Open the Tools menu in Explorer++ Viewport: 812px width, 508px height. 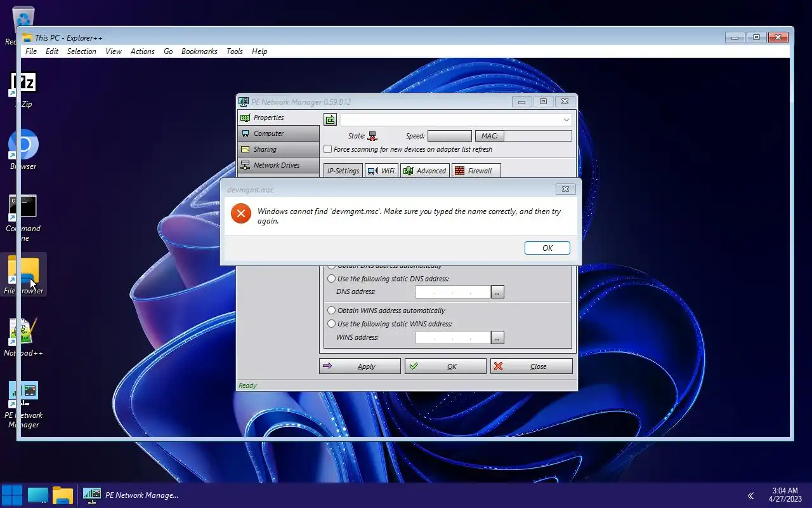(235, 51)
